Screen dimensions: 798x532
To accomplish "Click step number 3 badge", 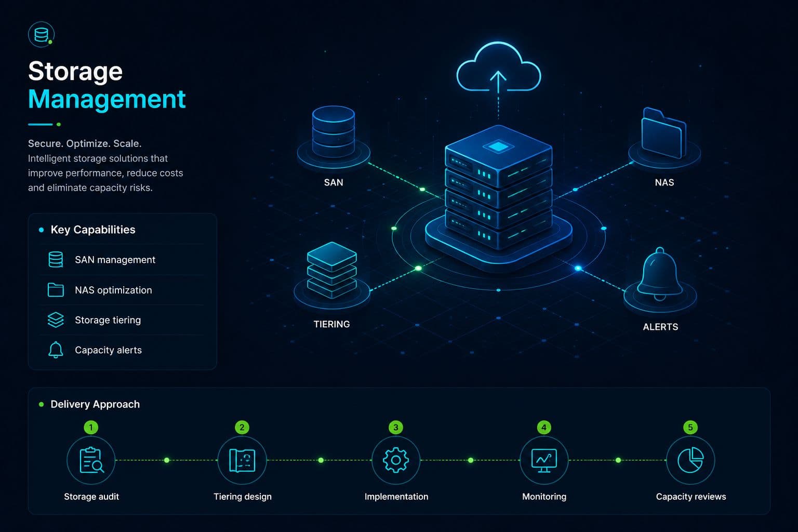I will click(396, 428).
